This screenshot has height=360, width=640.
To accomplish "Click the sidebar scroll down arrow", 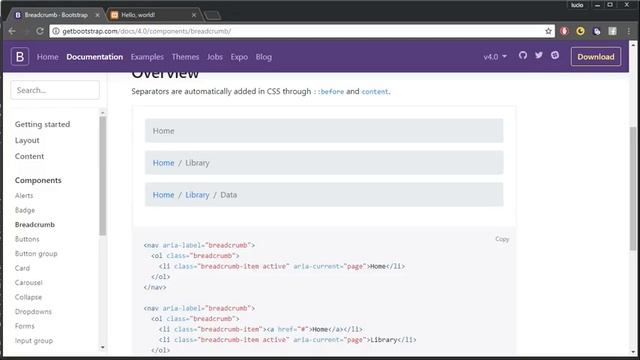I will tap(102, 347).
